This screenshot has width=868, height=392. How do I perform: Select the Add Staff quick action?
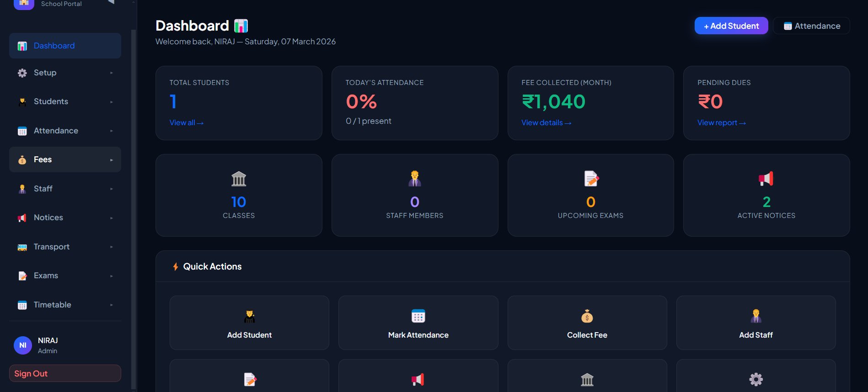pos(756,323)
